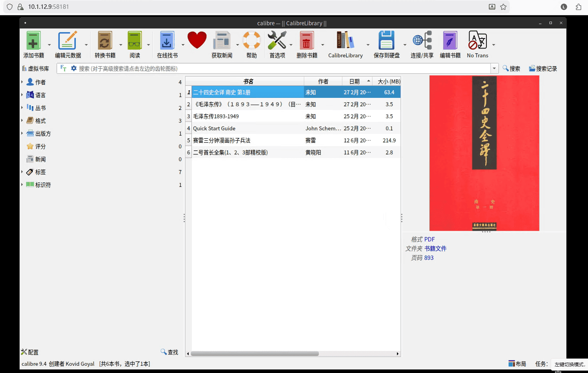Open the Fetch news tool

coord(222,41)
